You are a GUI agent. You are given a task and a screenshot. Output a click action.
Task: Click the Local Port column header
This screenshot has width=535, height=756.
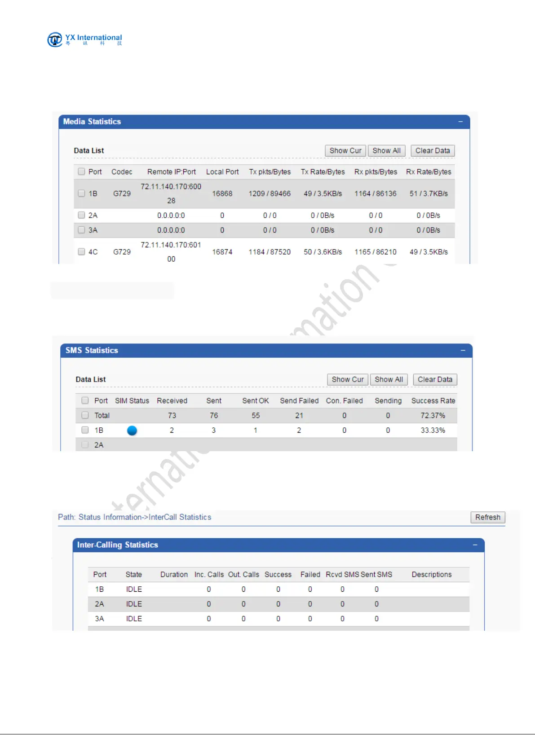[x=222, y=172]
